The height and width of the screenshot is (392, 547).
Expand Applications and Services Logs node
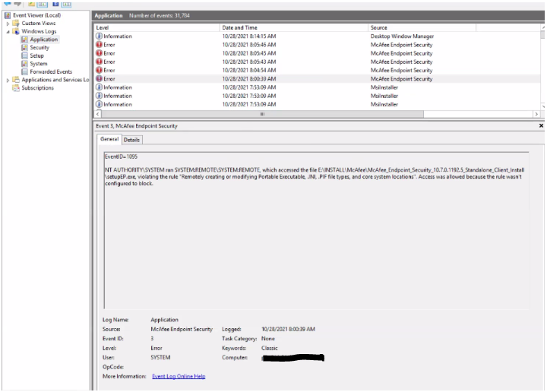tap(8, 80)
